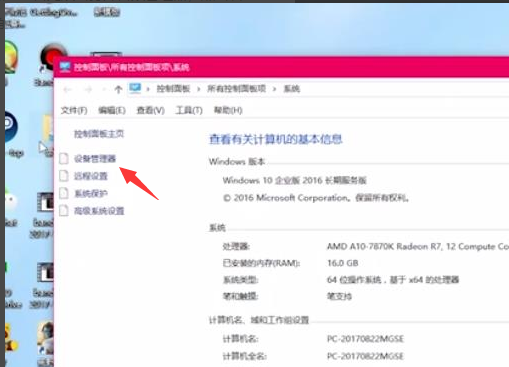Expand chevron after 所有控制面板项 breadcrumb
Screen dimensions: 509x367
point(275,89)
